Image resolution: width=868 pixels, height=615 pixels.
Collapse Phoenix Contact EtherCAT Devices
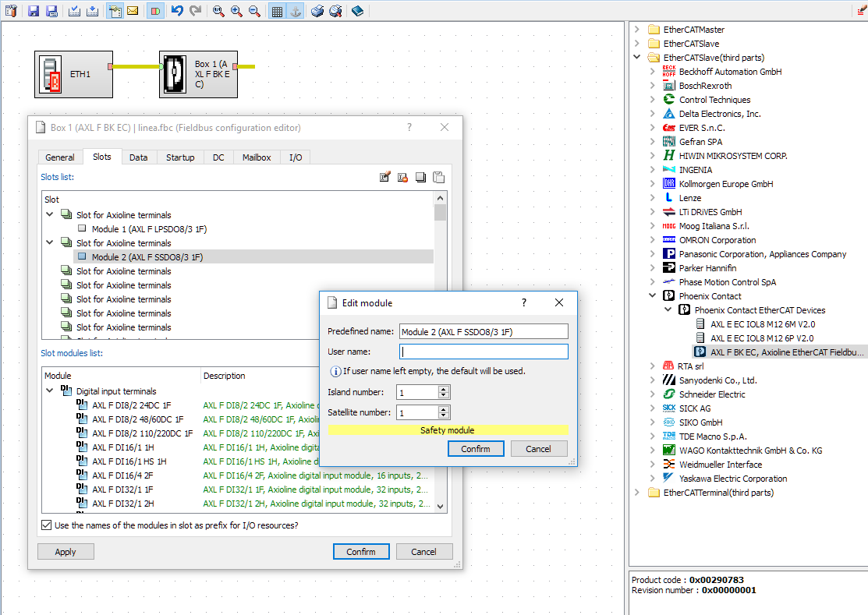click(668, 309)
